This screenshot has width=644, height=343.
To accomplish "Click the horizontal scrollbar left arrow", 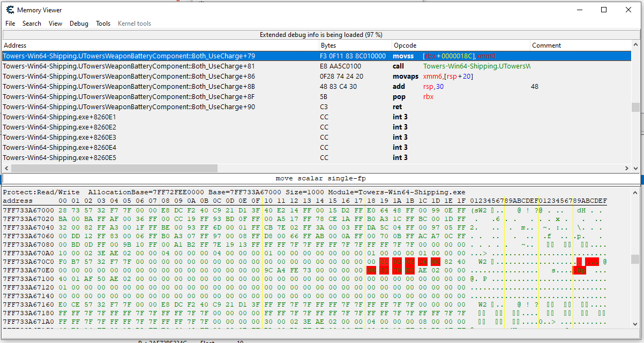I will click(6, 168).
